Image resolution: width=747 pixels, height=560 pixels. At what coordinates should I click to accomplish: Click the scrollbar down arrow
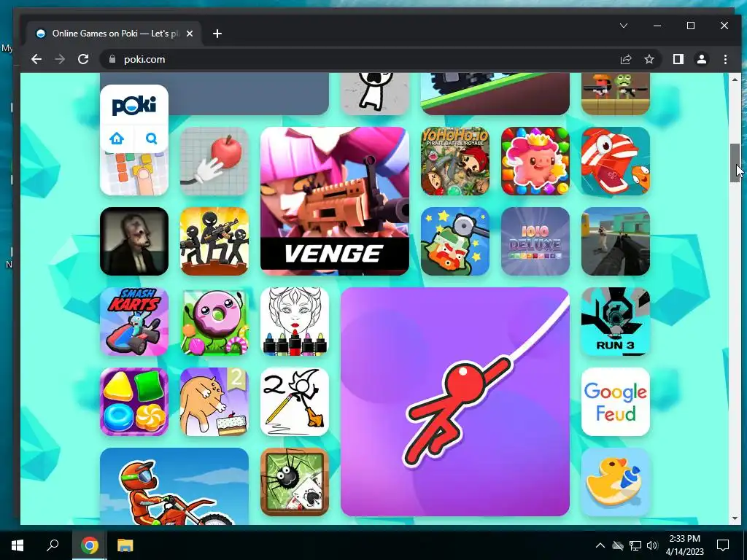point(735,519)
